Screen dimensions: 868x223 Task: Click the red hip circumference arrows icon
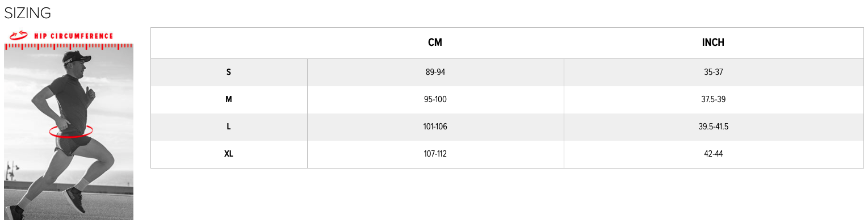click(x=18, y=36)
